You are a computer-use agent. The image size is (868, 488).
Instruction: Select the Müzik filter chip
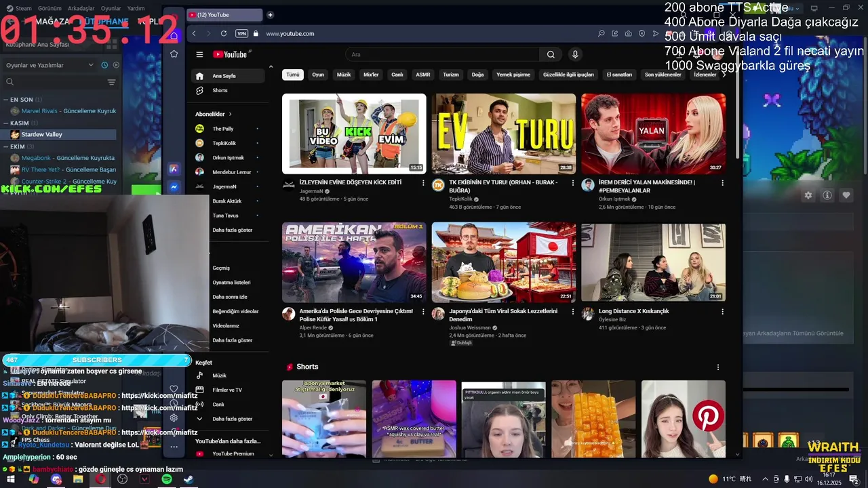click(344, 75)
